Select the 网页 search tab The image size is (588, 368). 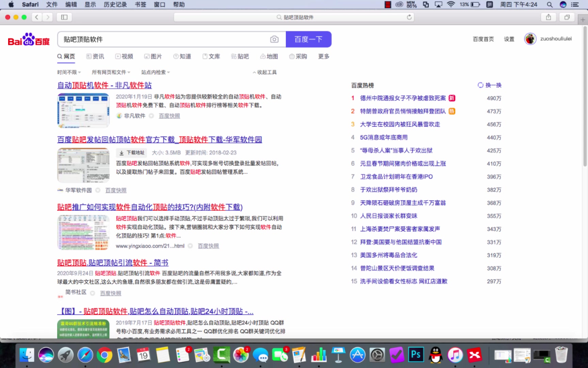tap(66, 57)
